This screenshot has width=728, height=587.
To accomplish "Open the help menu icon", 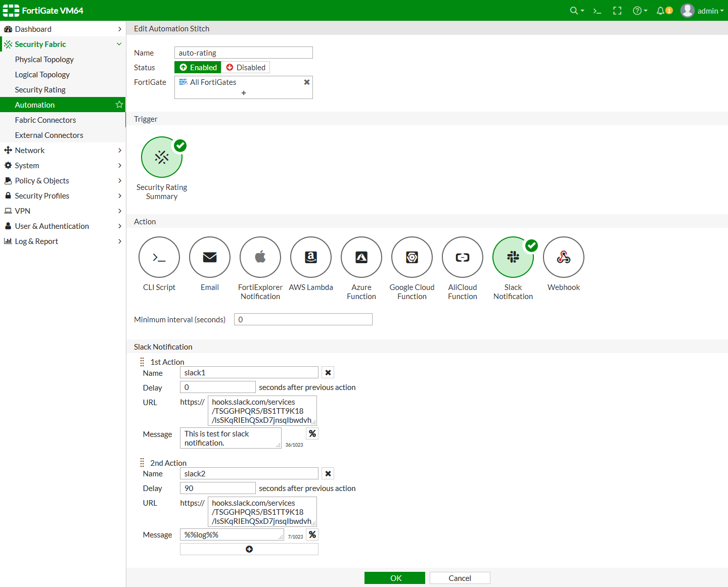I will coord(640,11).
